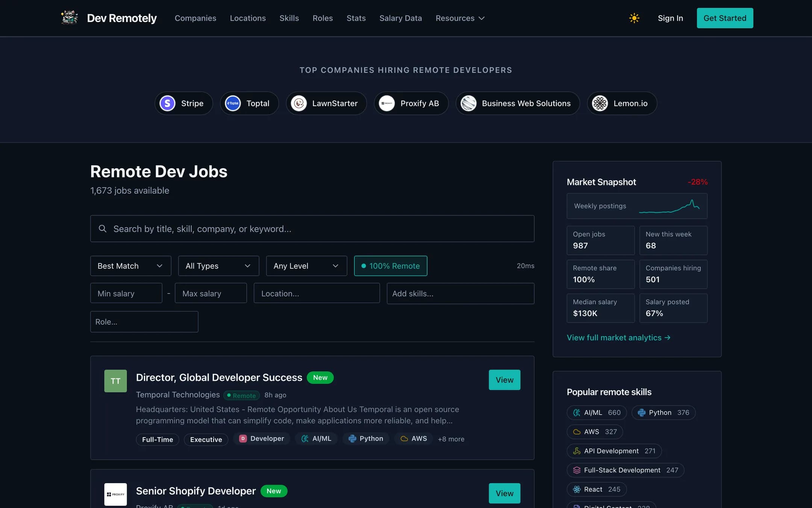Open the Locations nav item
The image size is (812, 508).
[248, 18]
